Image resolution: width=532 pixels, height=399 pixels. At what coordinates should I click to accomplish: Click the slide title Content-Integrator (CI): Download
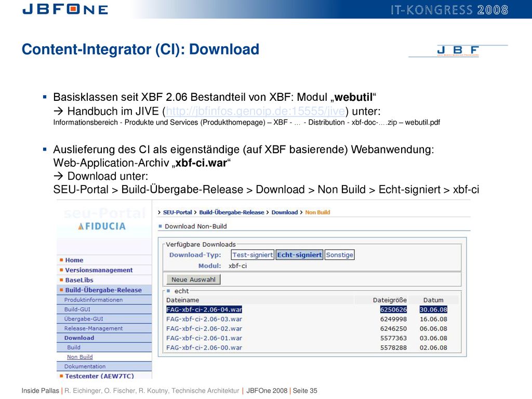[x=140, y=49]
